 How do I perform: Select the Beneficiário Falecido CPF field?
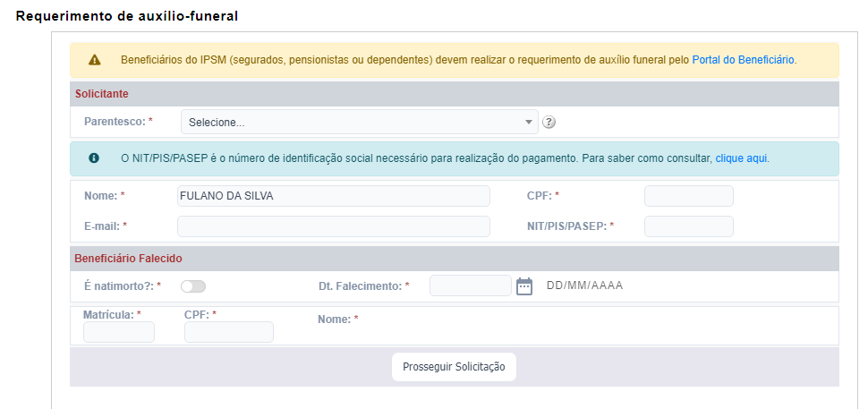[228, 332]
